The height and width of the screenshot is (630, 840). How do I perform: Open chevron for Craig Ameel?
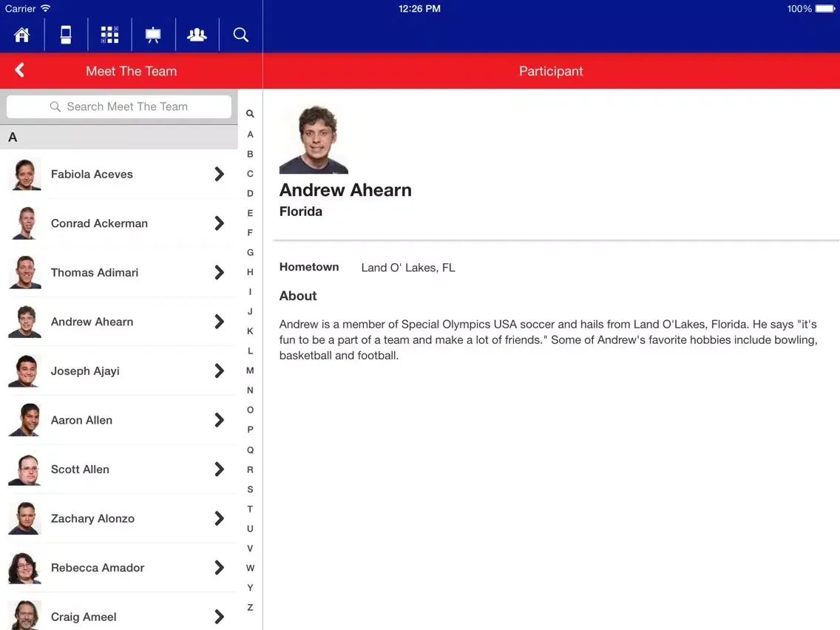pos(219,617)
